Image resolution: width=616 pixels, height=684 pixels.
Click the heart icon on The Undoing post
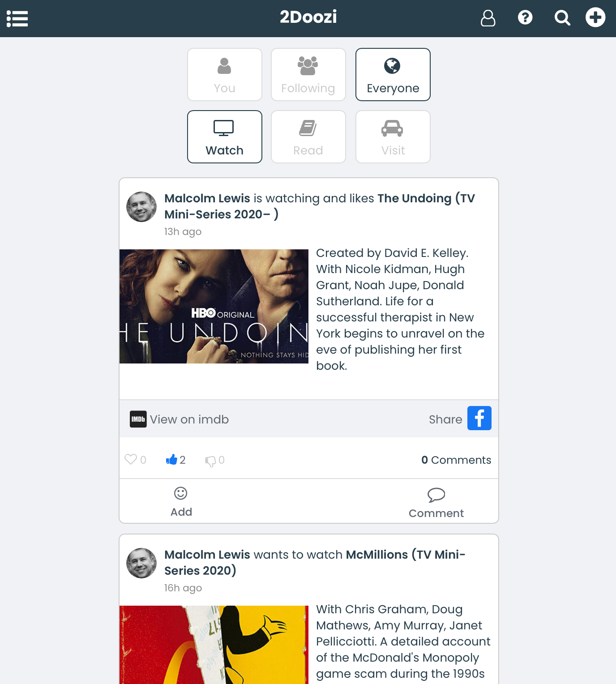pyautogui.click(x=130, y=459)
